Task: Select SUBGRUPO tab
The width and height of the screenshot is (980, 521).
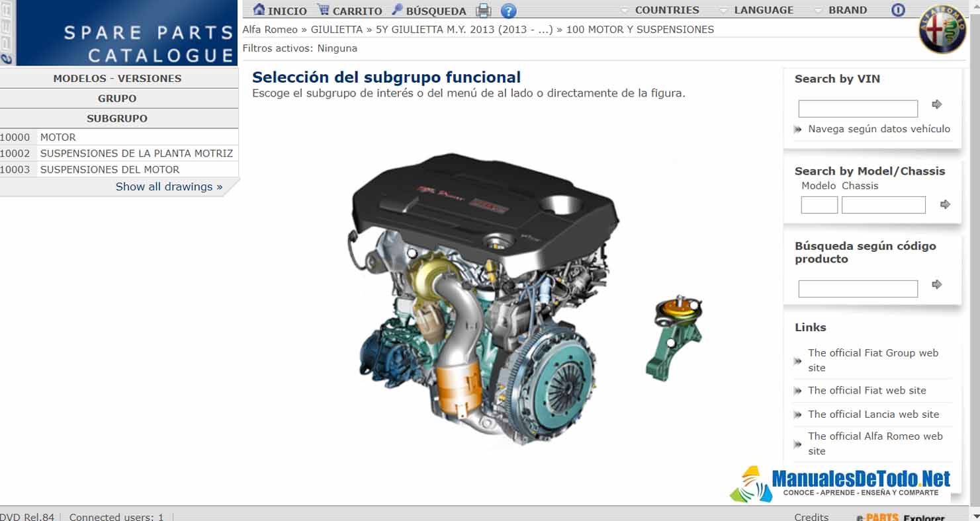Action: pyautogui.click(x=118, y=118)
